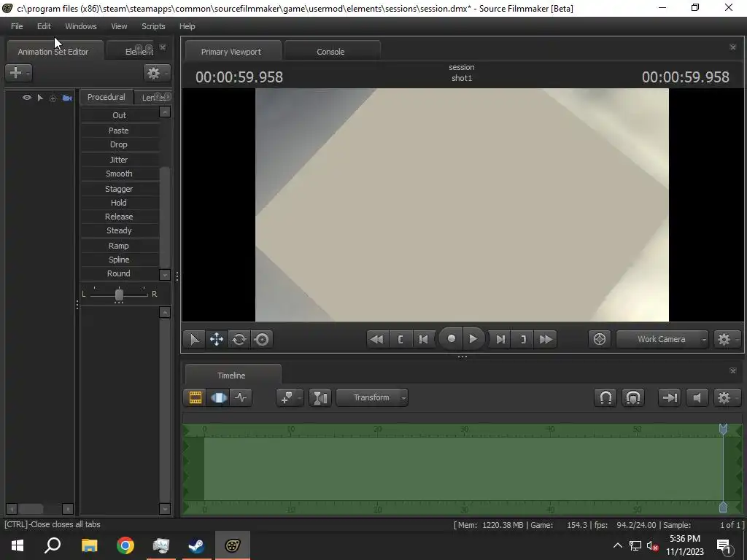The height and width of the screenshot is (560, 747).
Task: Click the L-R balance slider handle
Action: tap(119, 295)
